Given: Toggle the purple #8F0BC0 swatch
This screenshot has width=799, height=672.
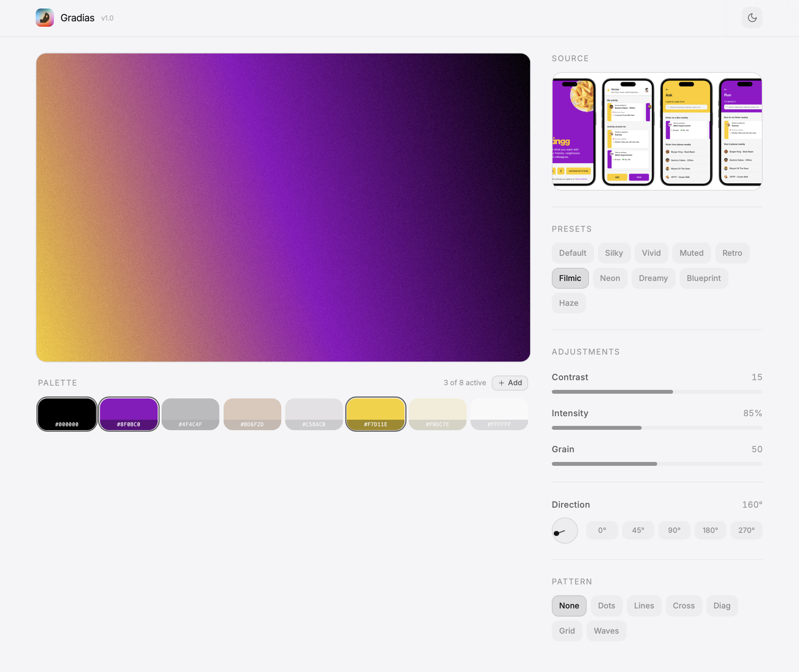Looking at the screenshot, I should coord(129,414).
